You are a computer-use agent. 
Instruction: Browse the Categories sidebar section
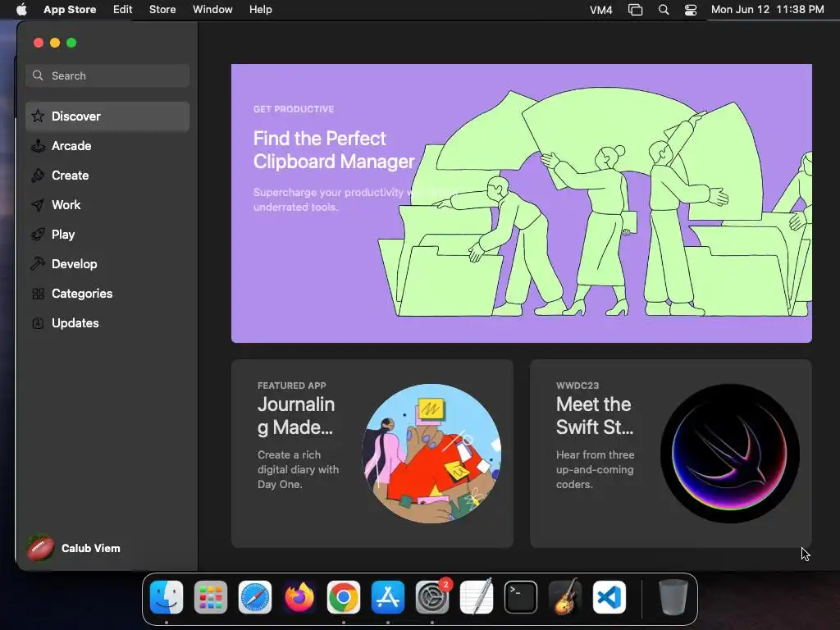click(107, 294)
